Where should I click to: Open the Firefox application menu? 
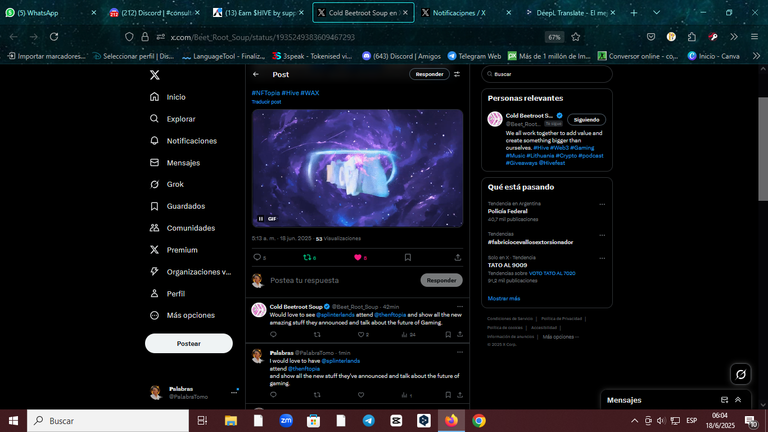(754, 37)
